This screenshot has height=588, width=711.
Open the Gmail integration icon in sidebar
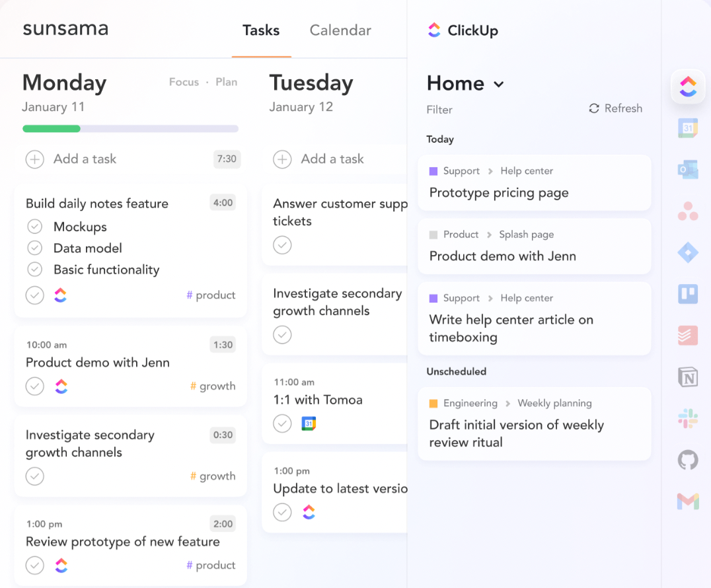(x=688, y=501)
